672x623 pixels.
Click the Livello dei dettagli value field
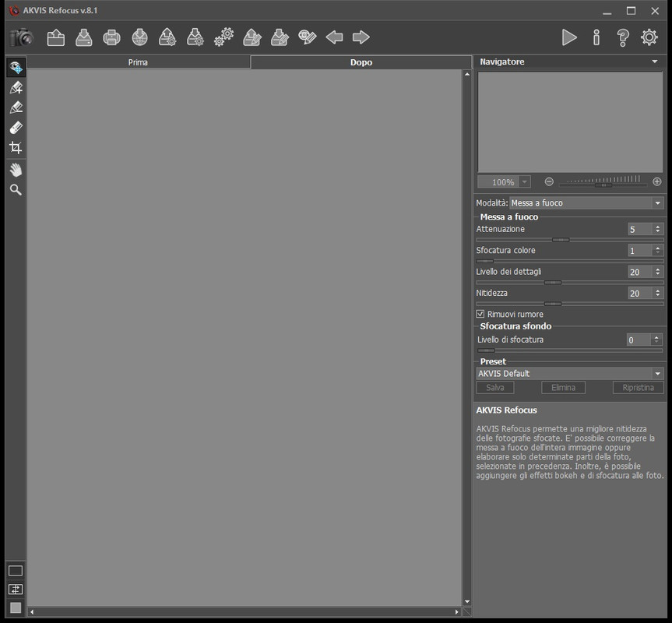click(639, 272)
